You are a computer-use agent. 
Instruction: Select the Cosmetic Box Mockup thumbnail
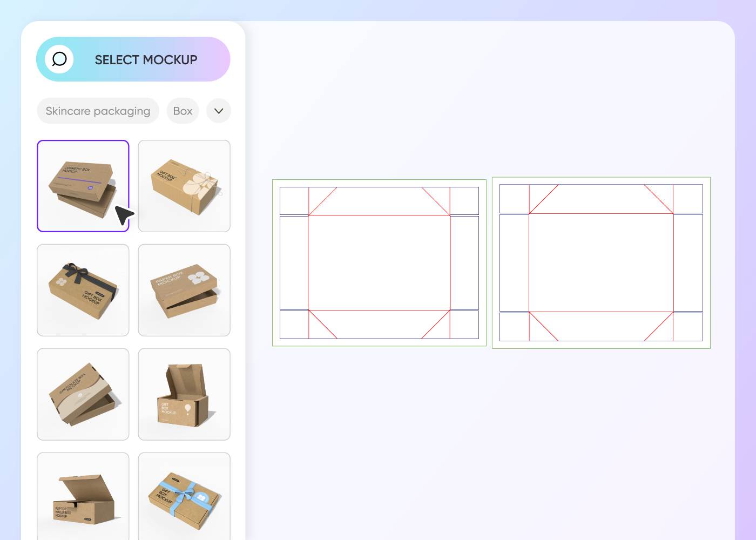point(83,186)
